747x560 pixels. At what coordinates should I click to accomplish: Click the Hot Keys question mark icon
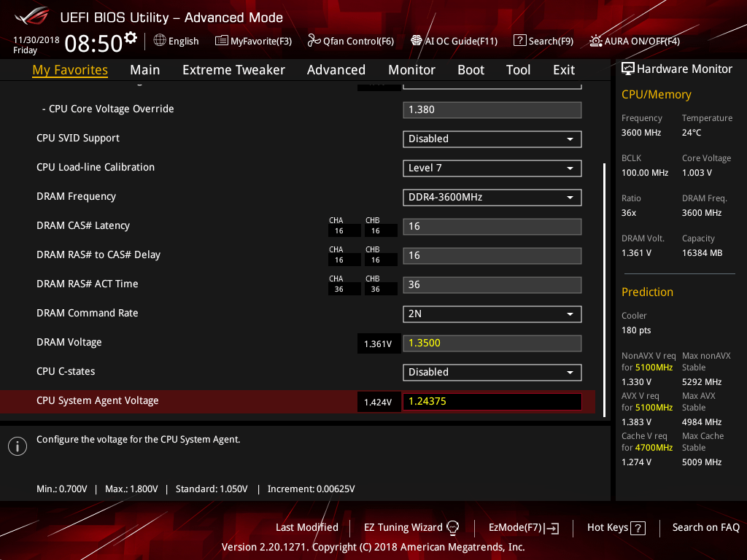tap(638, 528)
